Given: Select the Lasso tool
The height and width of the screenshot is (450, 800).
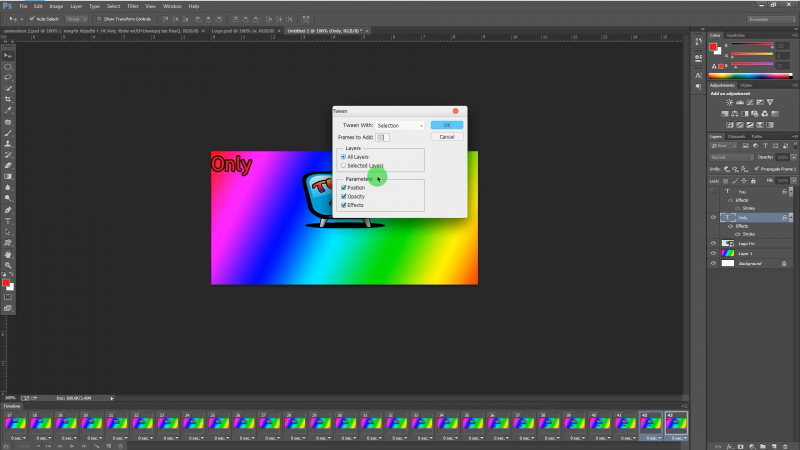Looking at the screenshot, I should (x=8, y=77).
